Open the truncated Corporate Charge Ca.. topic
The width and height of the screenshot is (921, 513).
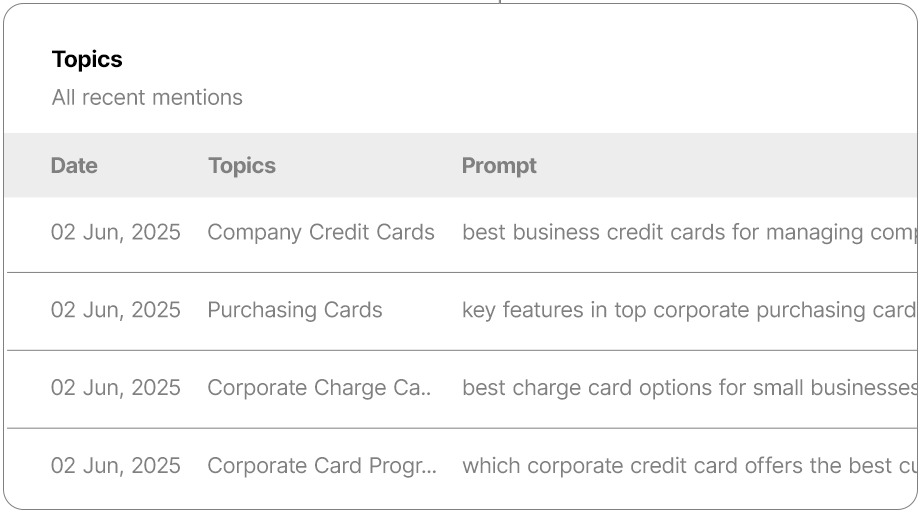319,389
